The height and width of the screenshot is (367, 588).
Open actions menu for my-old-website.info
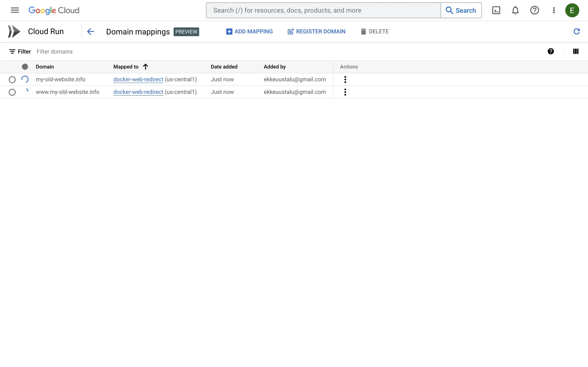[x=345, y=79]
